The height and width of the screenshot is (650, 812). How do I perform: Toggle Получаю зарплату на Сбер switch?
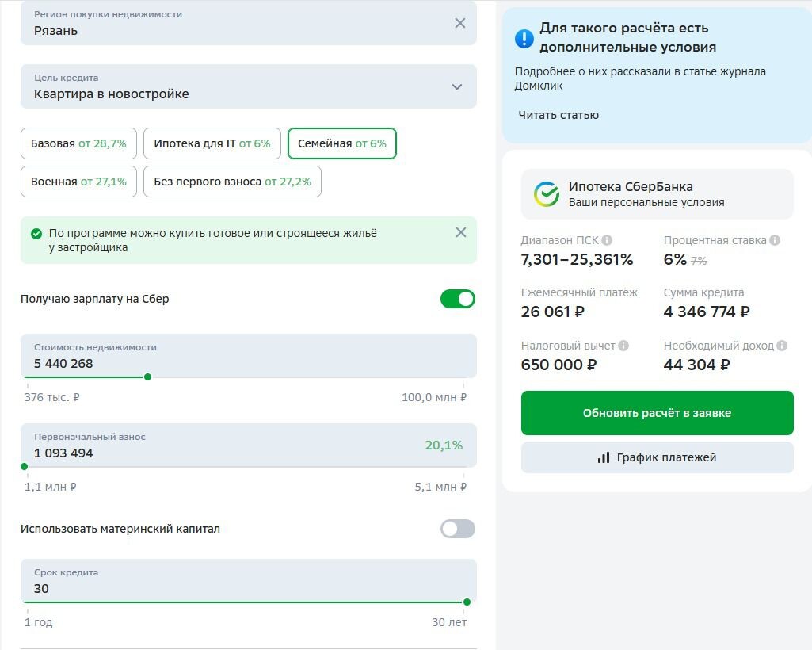point(457,299)
